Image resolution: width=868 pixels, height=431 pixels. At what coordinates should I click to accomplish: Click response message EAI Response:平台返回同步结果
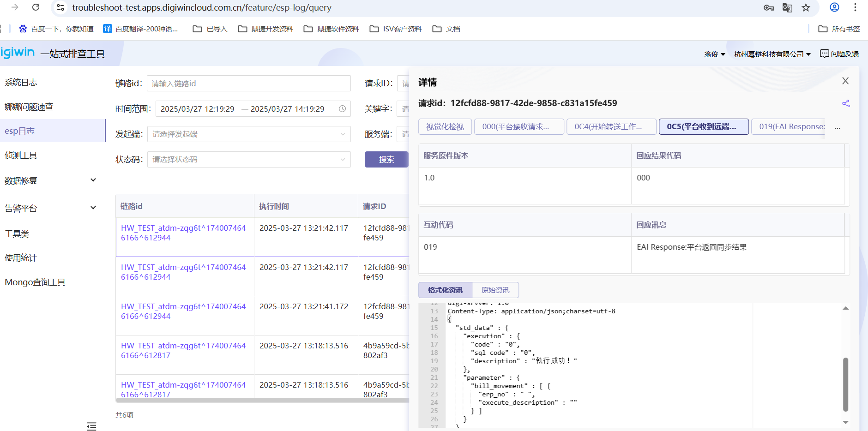coord(692,247)
